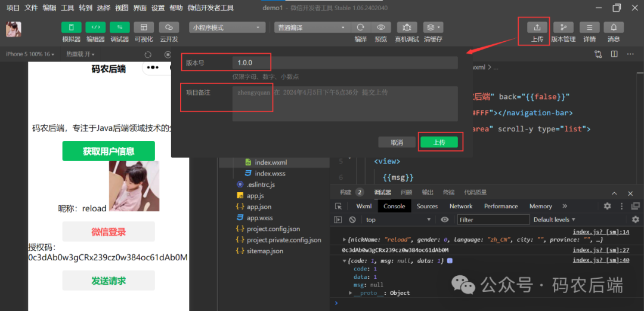Open the 详情 details panel
The image size is (644, 311).
(x=589, y=27)
